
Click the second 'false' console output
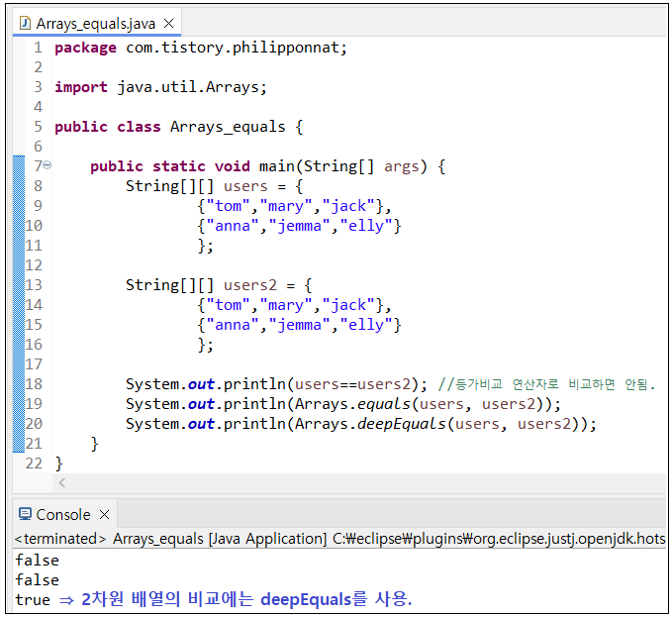coord(37,579)
